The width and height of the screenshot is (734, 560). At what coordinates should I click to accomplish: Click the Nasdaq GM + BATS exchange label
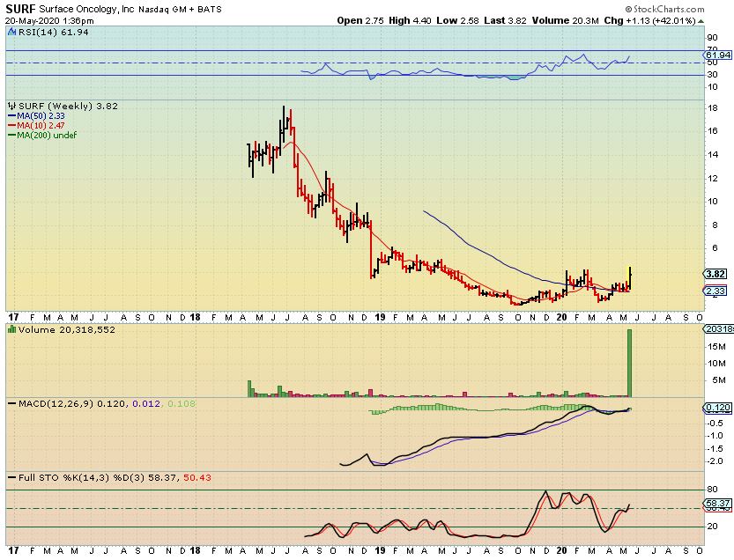pyautogui.click(x=181, y=10)
